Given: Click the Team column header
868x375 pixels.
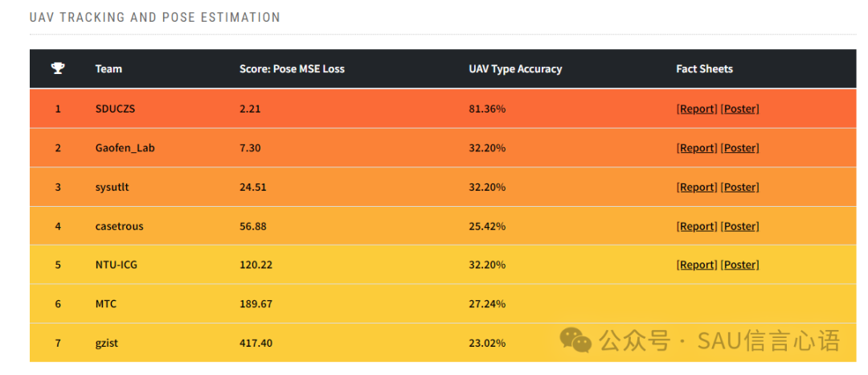Looking at the screenshot, I should click(x=108, y=69).
